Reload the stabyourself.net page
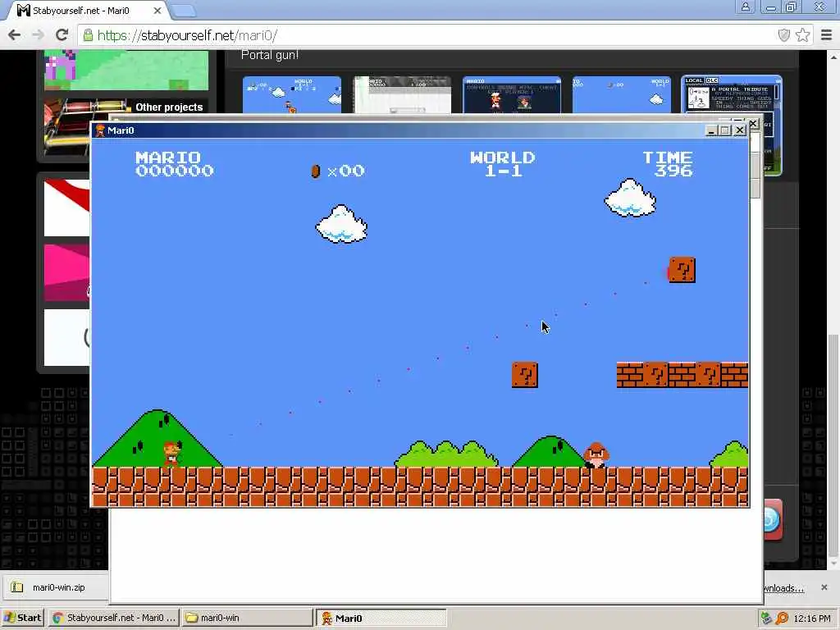The image size is (840, 630). coord(62,35)
